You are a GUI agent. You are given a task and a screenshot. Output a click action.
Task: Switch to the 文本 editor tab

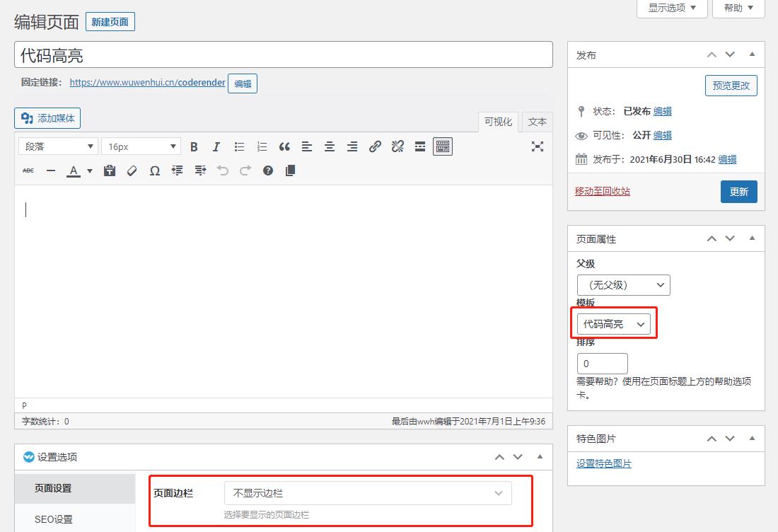538,122
